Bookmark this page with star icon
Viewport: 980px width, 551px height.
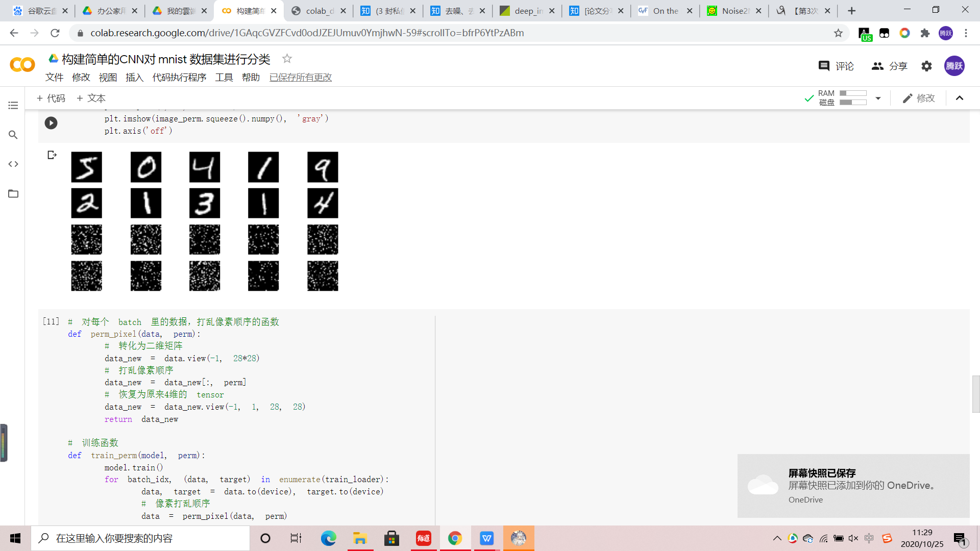click(x=838, y=33)
